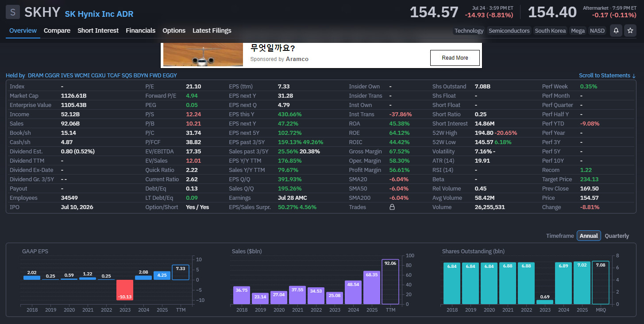Click the lock icon next to Trades
The width and height of the screenshot is (644, 324).
point(392,207)
